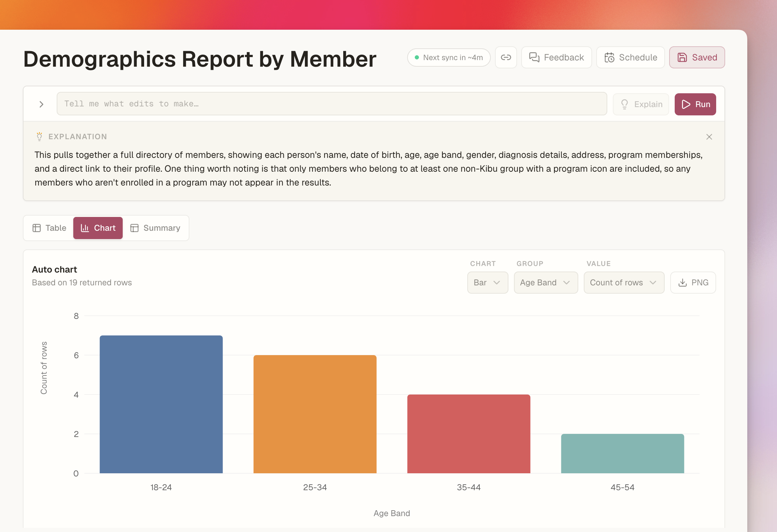Close the Explanation panel
This screenshot has height=532, width=777.
click(709, 137)
